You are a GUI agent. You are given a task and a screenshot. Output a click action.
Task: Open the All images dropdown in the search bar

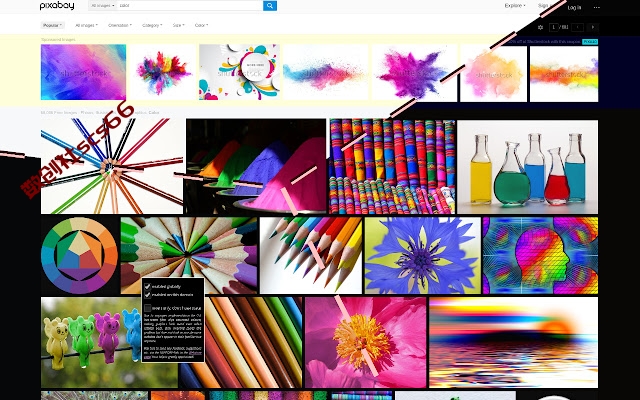(x=102, y=6)
